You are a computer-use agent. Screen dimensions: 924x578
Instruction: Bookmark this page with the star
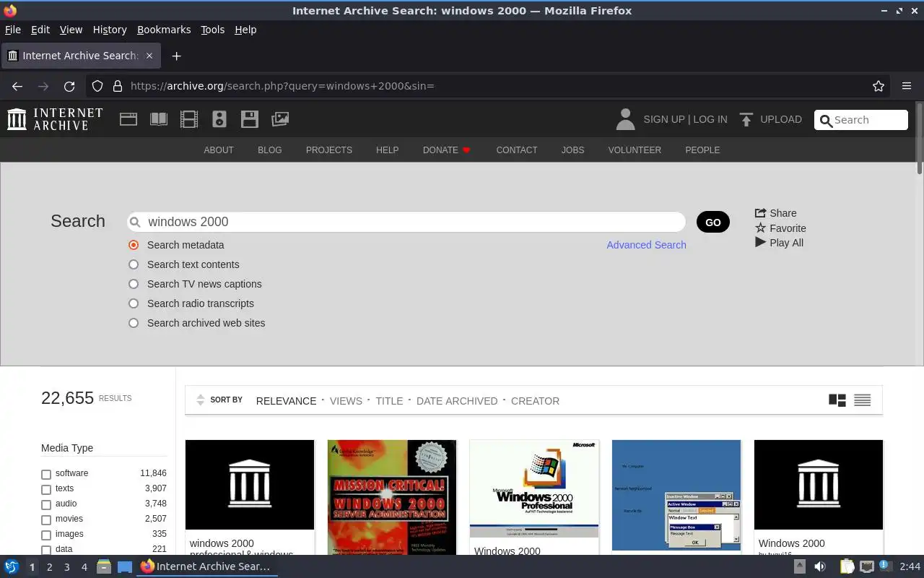[879, 86]
